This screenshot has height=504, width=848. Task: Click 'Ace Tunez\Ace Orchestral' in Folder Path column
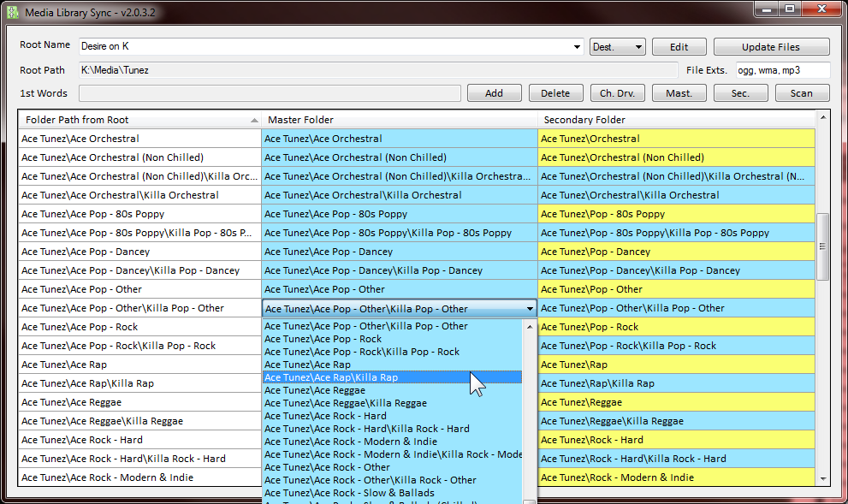point(139,139)
